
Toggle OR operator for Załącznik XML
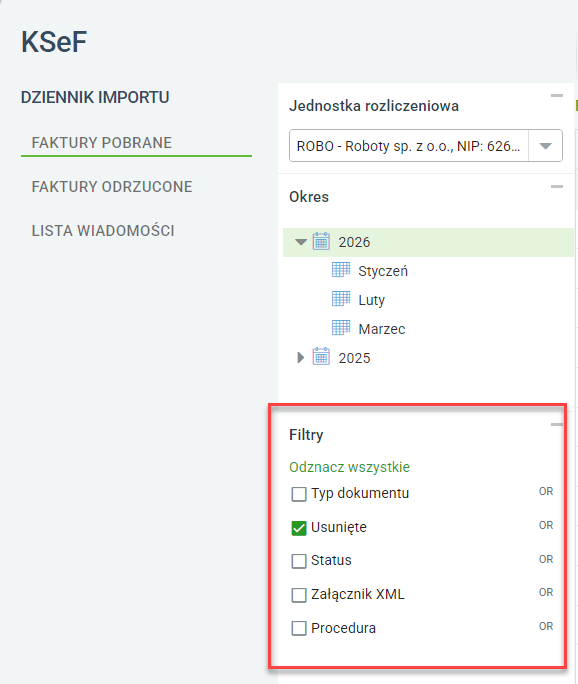[x=546, y=592]
